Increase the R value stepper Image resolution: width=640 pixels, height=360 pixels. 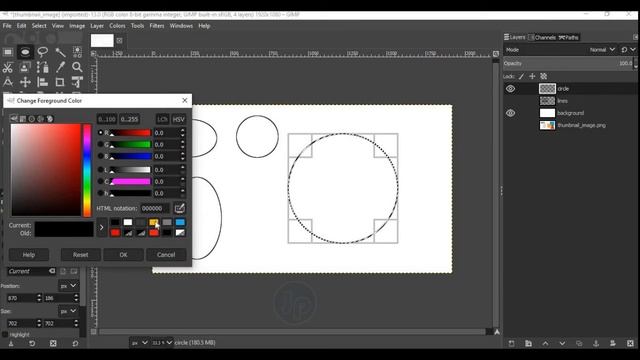(182, 130)
